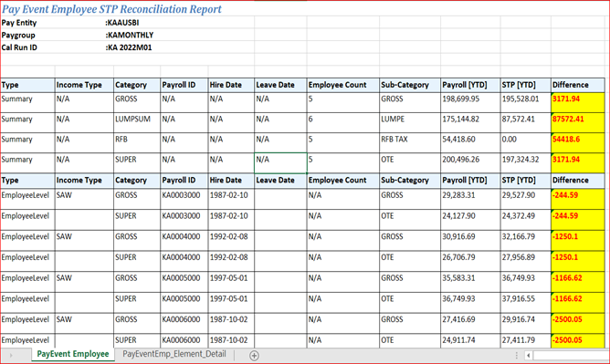Select the Payroll [YTD] value 175,144.82

coord(470,123)
